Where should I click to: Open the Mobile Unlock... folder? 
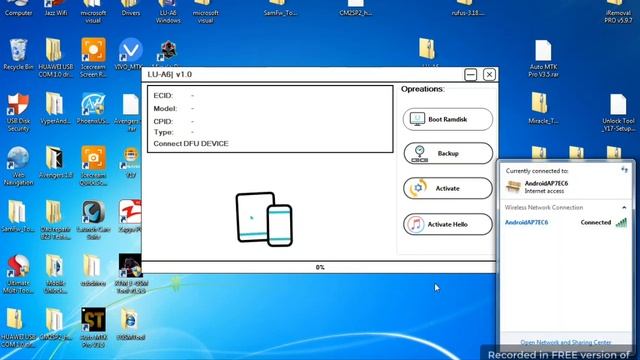coord(56,274)
